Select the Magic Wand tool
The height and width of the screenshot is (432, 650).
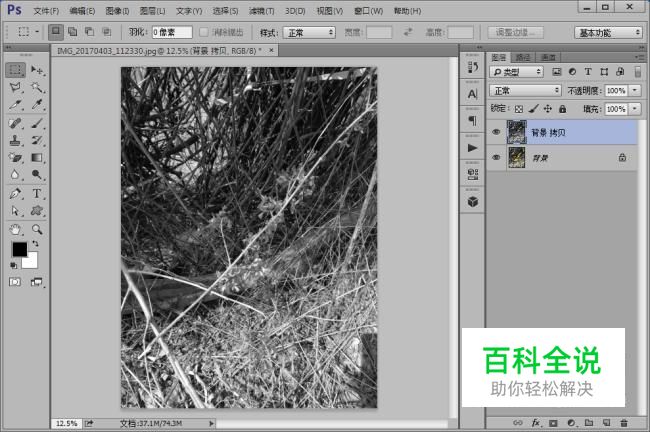[37, 87]
